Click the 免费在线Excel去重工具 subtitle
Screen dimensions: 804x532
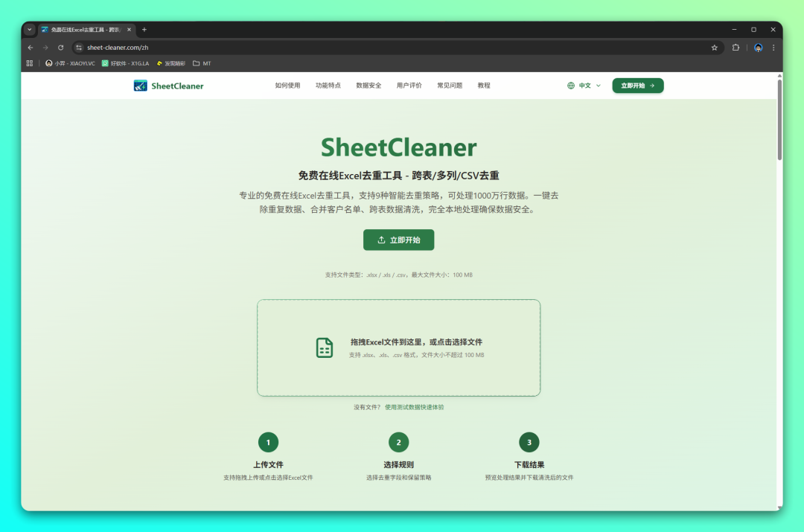[398, 176]
